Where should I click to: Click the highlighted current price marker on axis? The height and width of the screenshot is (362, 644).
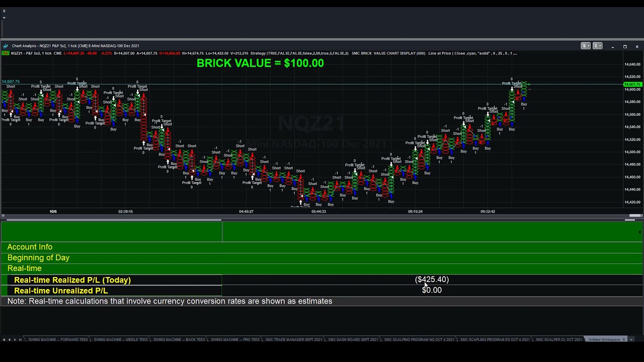pyautogui.click(x=632, y=84)
